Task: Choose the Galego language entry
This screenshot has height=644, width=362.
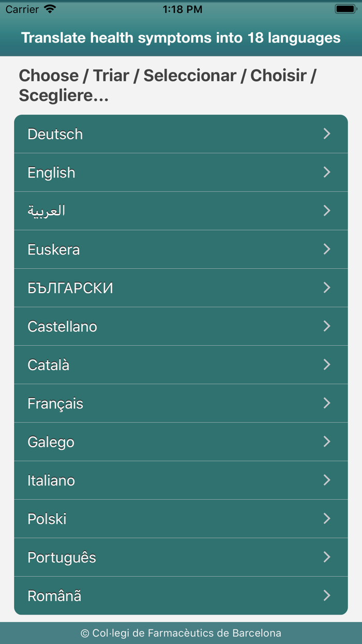Action: coord(181,442)
